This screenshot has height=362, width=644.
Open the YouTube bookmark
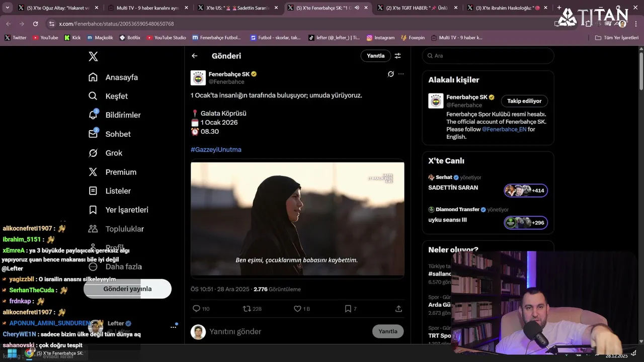tap(45, 38)
